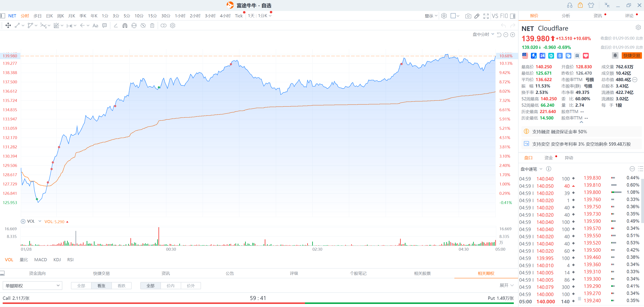Open quote panel settings gear

pos(638,27)
